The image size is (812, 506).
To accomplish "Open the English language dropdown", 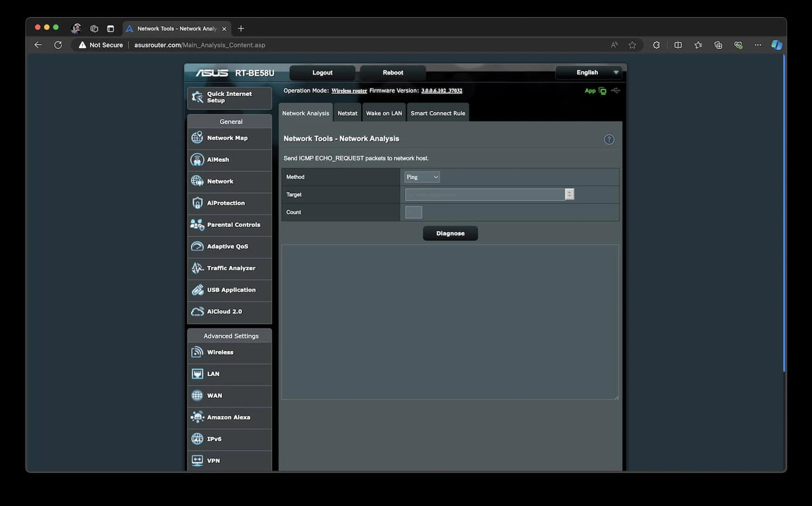I will [589, 73].
